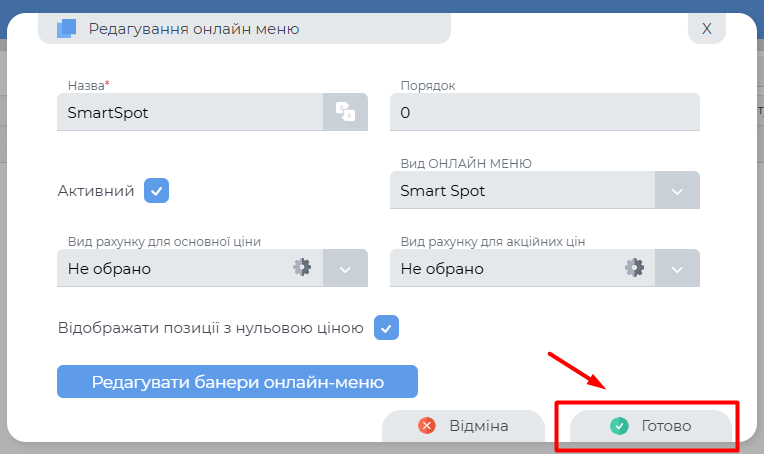Cancel editing via the Відміна button
Viewport: 764px width, 454px height.
[x=461, y=426]
